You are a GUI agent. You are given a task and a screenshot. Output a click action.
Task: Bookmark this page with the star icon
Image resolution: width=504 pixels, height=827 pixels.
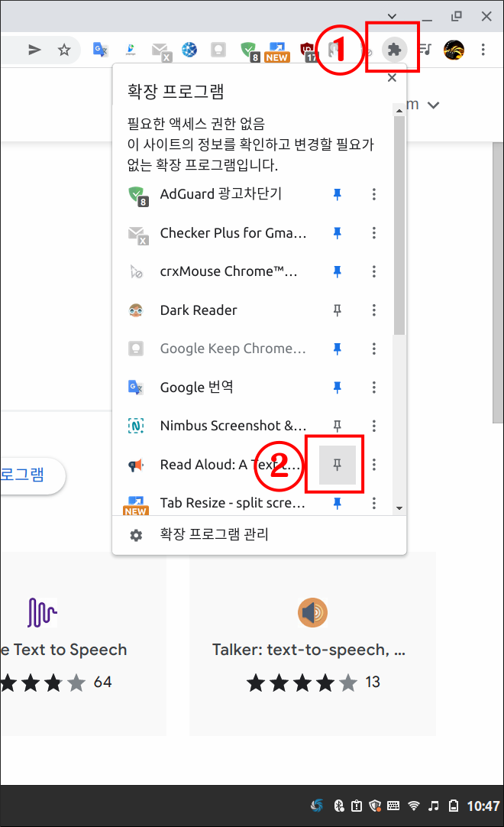(64, 50)
